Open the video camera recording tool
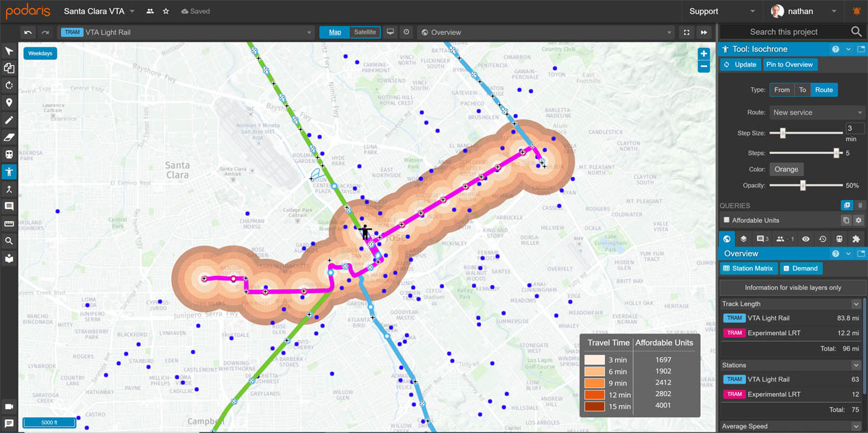The width and height of the screenshot is (868, 433). point(9,406)
